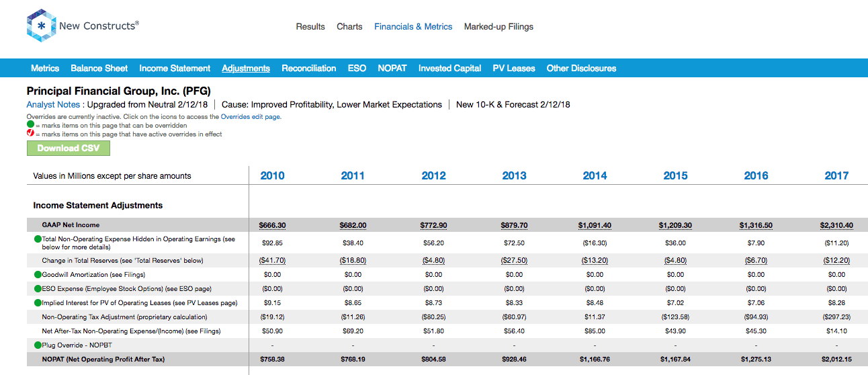The width and height of the screenshot is (868, 375).
Task: Open the Analyst Notes link
Action: click(54, 105)
